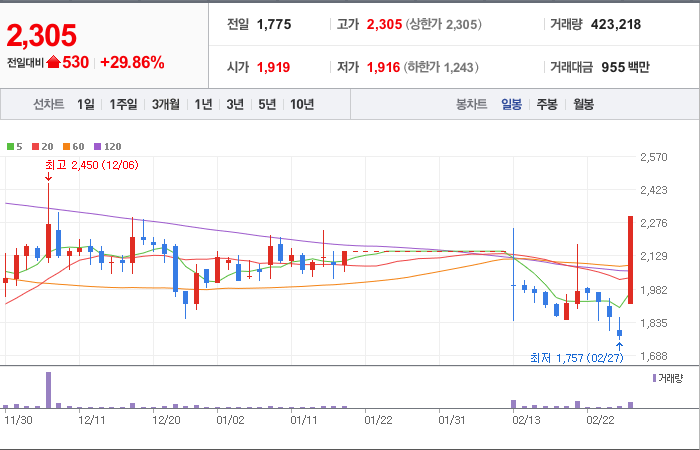Click the 01/22 date axis label
This screenshot has width=700, height=450.
tap(378, 420)
